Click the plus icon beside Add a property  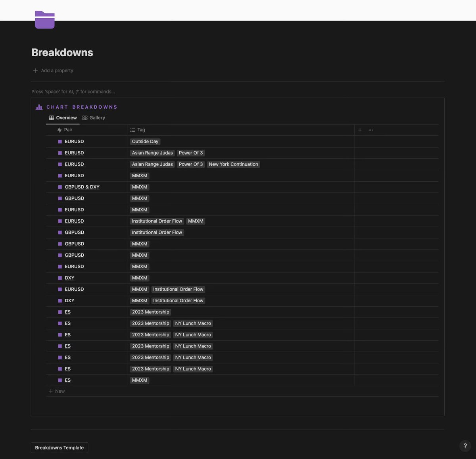click(35, 71)
